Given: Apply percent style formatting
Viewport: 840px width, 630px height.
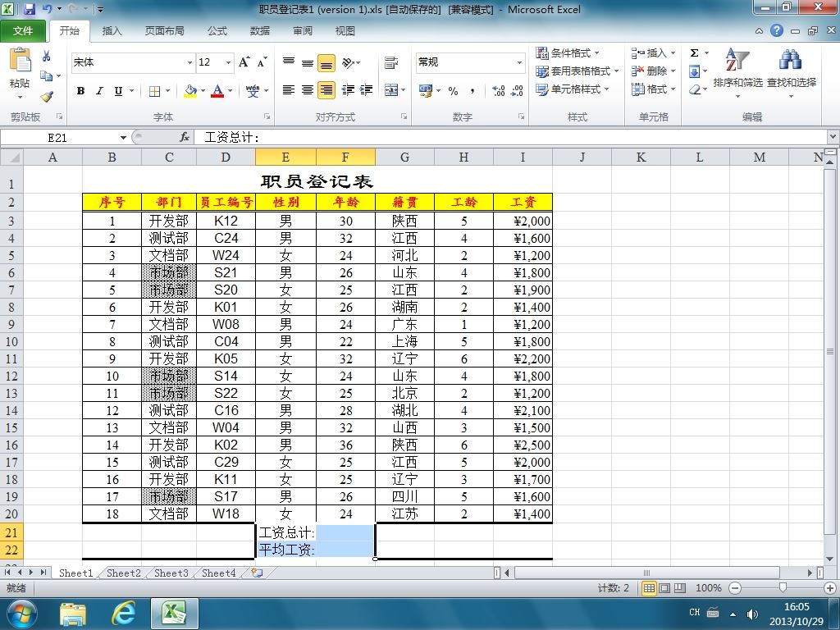Looking at the screenshot, I should pyautogui.click(x=453, y=91).
